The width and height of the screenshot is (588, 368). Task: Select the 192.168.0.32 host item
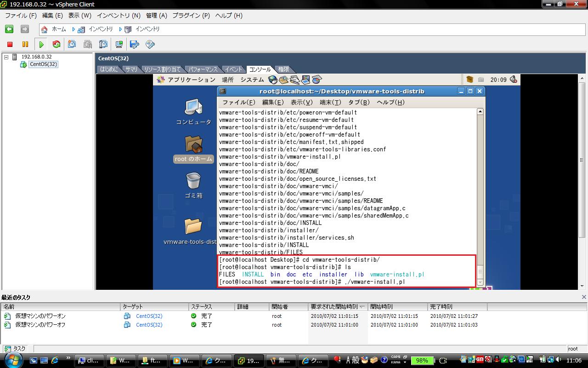(36, 57)
